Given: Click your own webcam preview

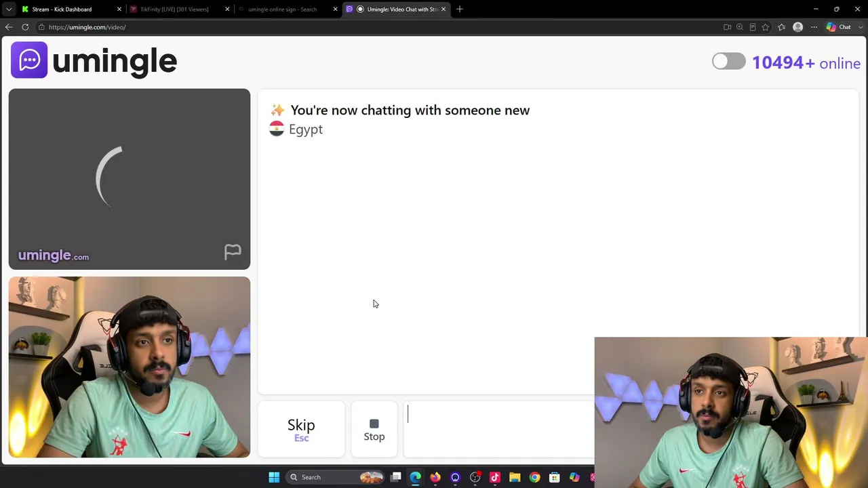Looking at the screenshot, I should [130, 367].
